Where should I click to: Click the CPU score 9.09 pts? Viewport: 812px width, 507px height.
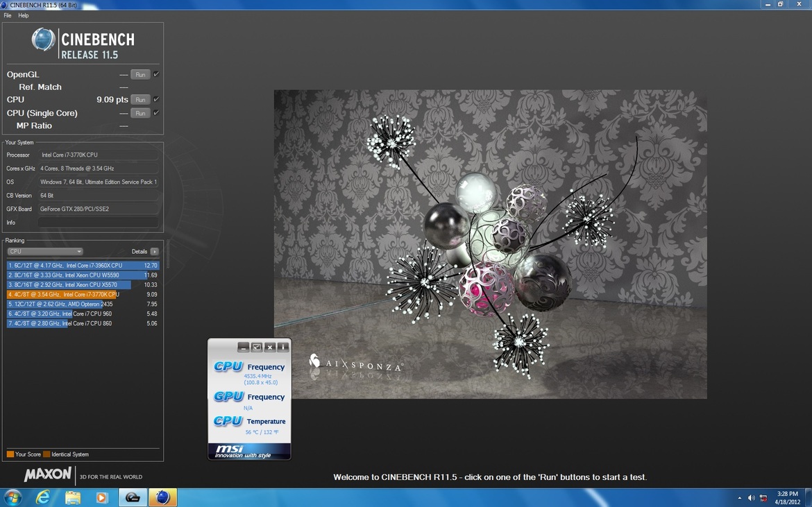pos(112,99)
